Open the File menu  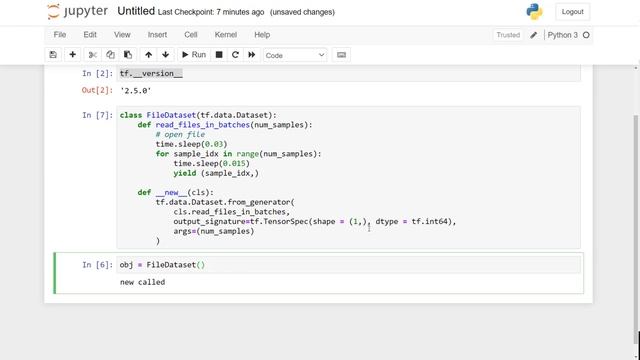(60, 35)
